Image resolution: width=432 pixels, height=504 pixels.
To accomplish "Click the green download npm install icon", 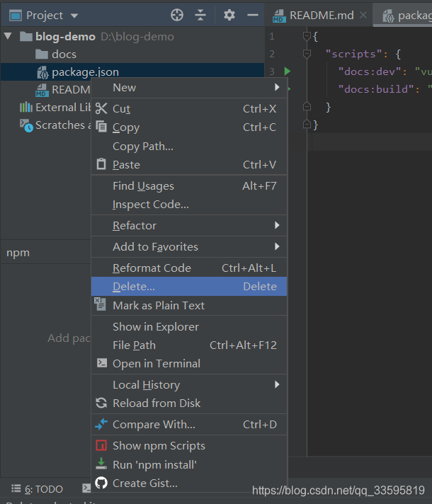I will click(101, 464).
